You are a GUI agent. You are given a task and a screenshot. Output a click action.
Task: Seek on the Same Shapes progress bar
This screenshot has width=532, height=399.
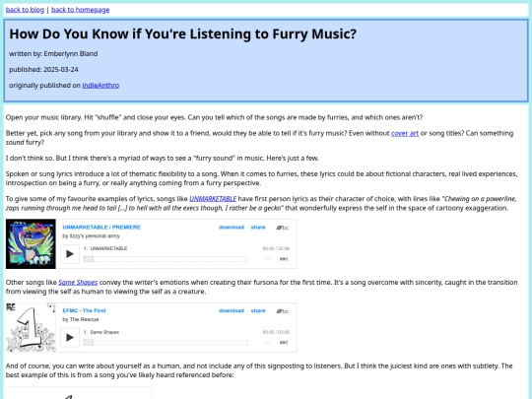[x=166, y=342]
